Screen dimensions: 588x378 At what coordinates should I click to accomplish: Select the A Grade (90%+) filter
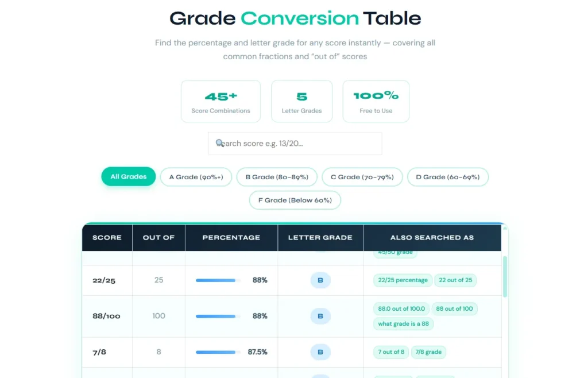[196, 177]
